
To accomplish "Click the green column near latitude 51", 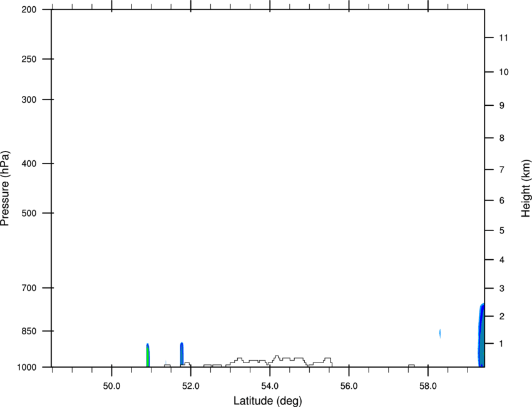I will coord(148,355).
